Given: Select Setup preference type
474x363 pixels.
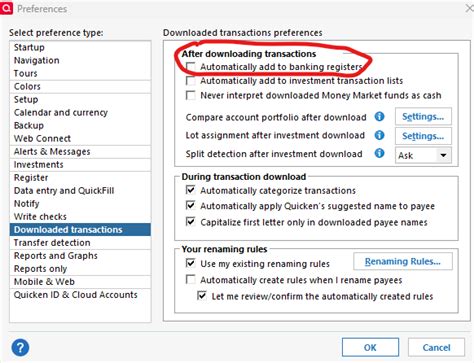Looking at the screenshot, I should (80, 99).
